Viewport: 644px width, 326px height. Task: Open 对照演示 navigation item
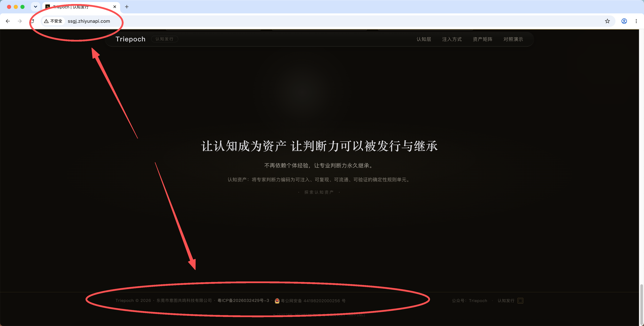[513, 39]
